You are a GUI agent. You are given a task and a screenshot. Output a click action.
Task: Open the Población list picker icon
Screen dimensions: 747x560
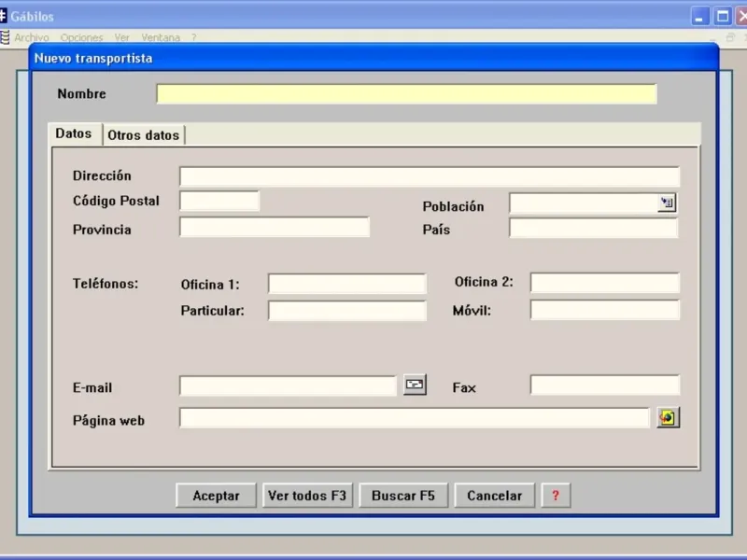pos(667,203)
